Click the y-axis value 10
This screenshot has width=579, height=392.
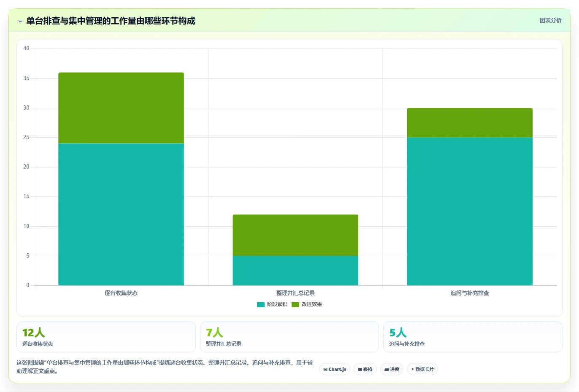(x=26, y=226)
